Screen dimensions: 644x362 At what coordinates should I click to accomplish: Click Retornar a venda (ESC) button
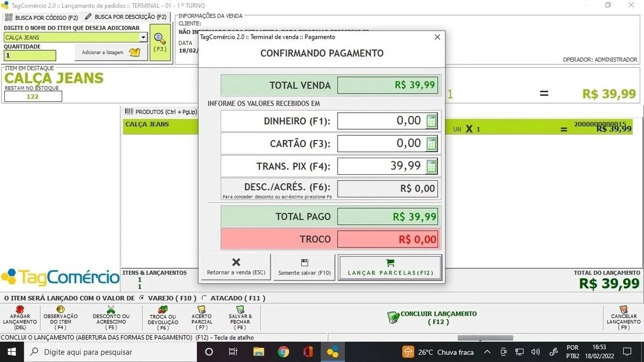(236, 267)
